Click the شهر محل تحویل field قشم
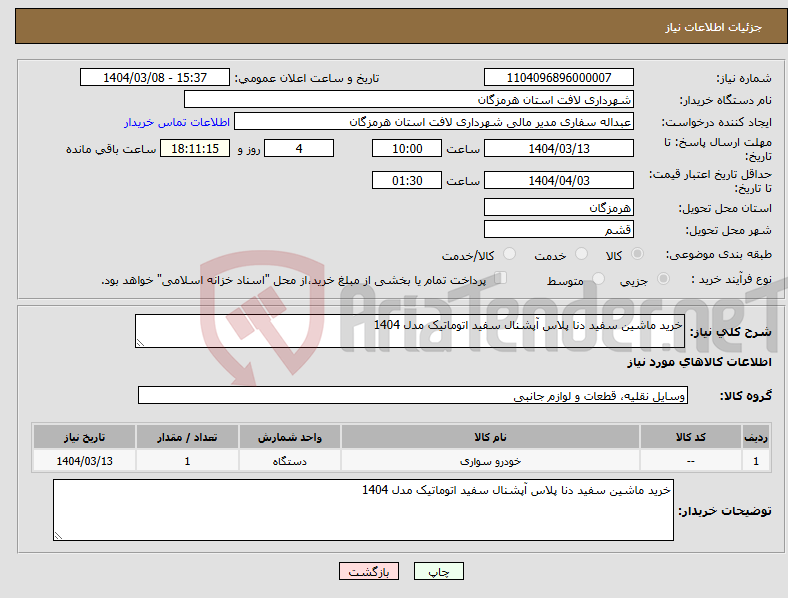788x598 pixels. click(558, 229)
